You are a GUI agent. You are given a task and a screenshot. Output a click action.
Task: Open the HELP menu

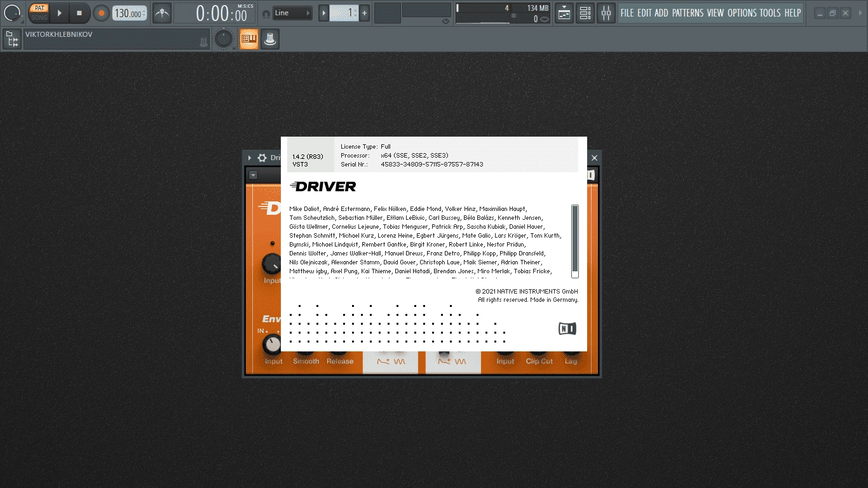792,13
